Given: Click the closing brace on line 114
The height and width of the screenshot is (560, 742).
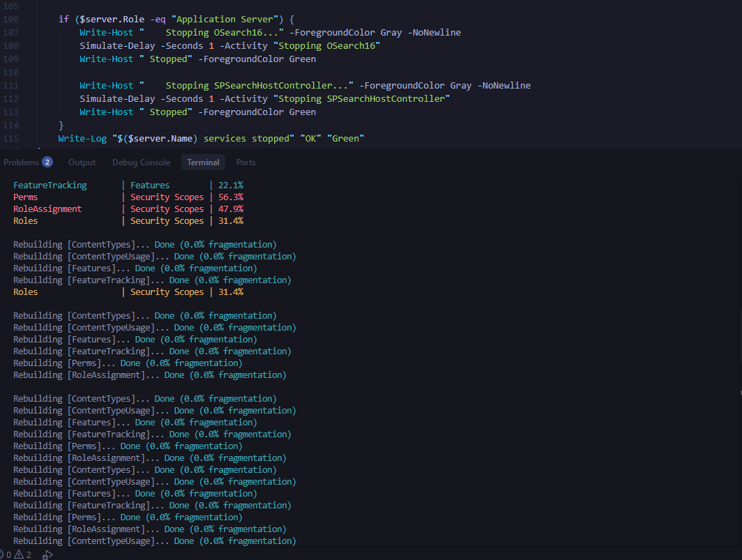Looking at the screenshot, I should (x=61, y=126).
